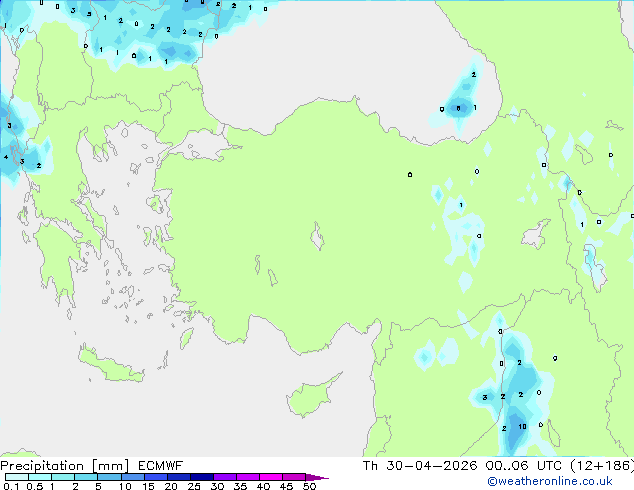634x490 pixels.
Task: Click the 0.5–1 mm legend color swatch
Action: (x=40, y=477)
